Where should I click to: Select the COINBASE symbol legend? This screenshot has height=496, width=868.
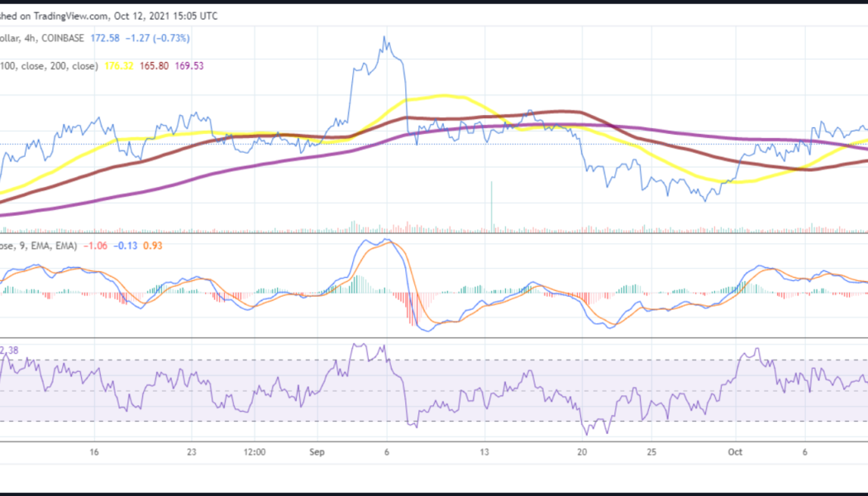[x=63, y=36]
